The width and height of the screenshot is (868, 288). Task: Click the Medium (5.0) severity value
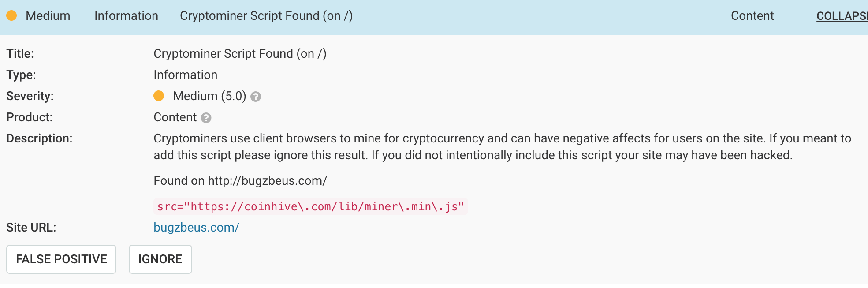[209, 96]
